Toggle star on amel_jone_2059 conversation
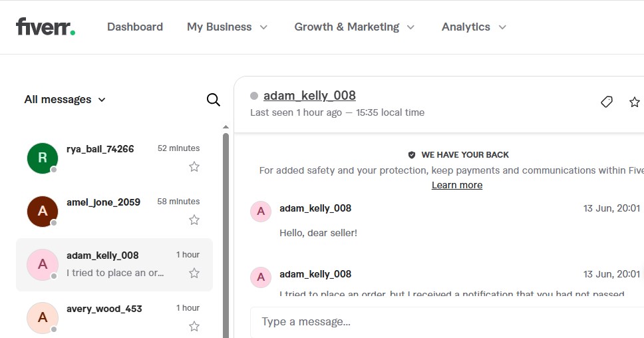This screenshot has height=338, width=644. (x=194, y=220)
